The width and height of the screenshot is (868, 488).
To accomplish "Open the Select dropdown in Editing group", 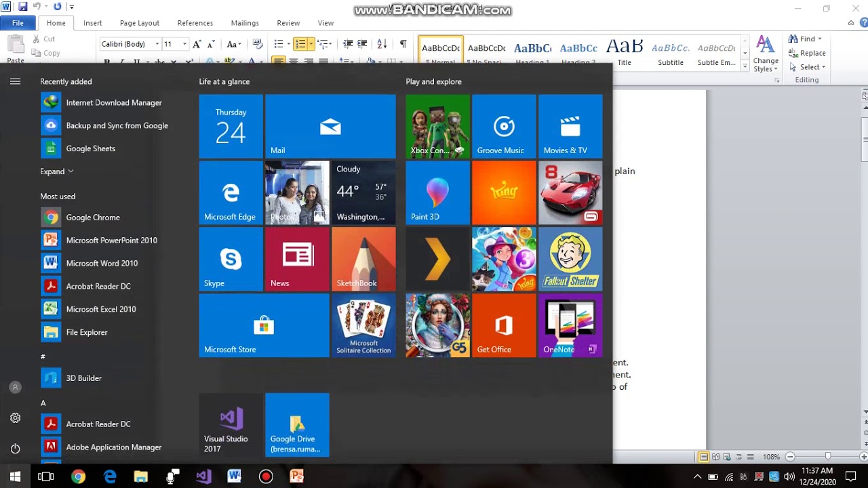I will (807, 67).
